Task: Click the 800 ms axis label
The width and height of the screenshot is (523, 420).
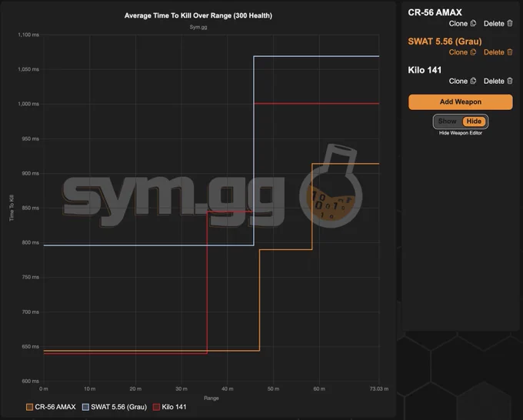Action: [30, 242]
